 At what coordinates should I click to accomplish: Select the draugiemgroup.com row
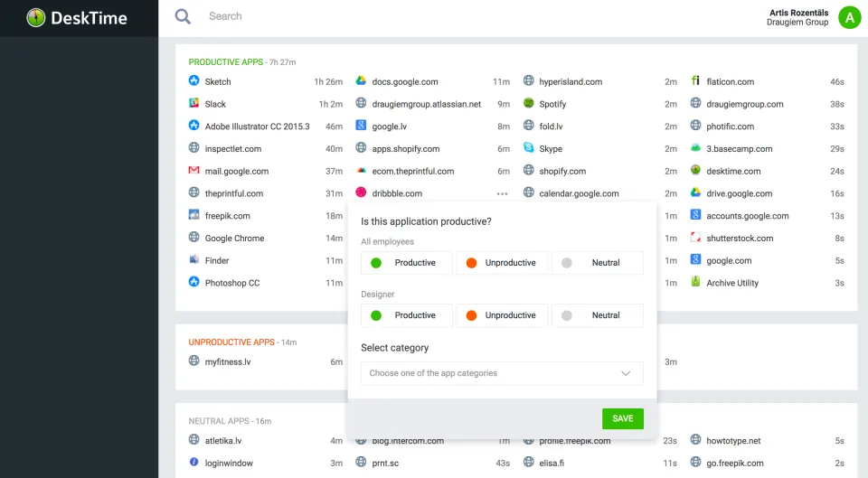pyautogui.click(x=768, y=104)
